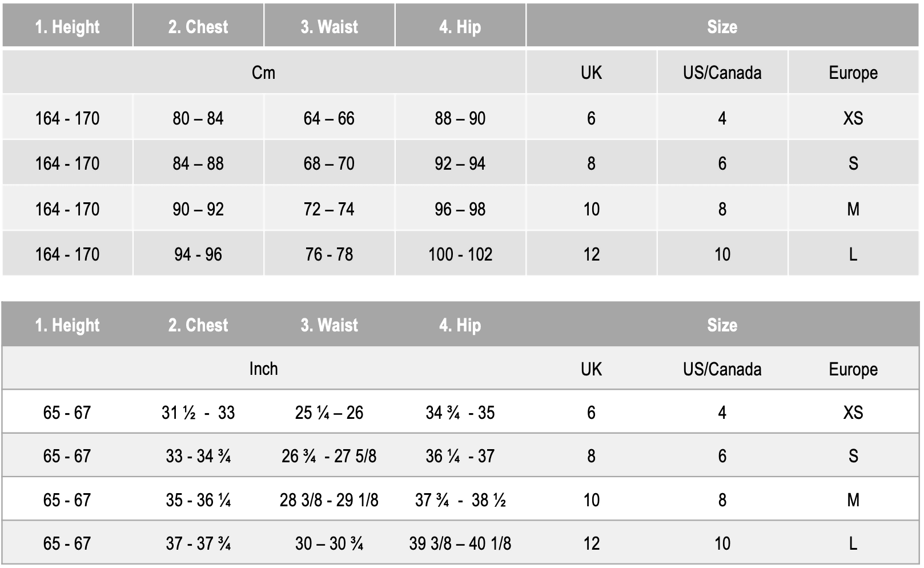
Task: Click the Cm unit label cell
Action: [263, 73]
